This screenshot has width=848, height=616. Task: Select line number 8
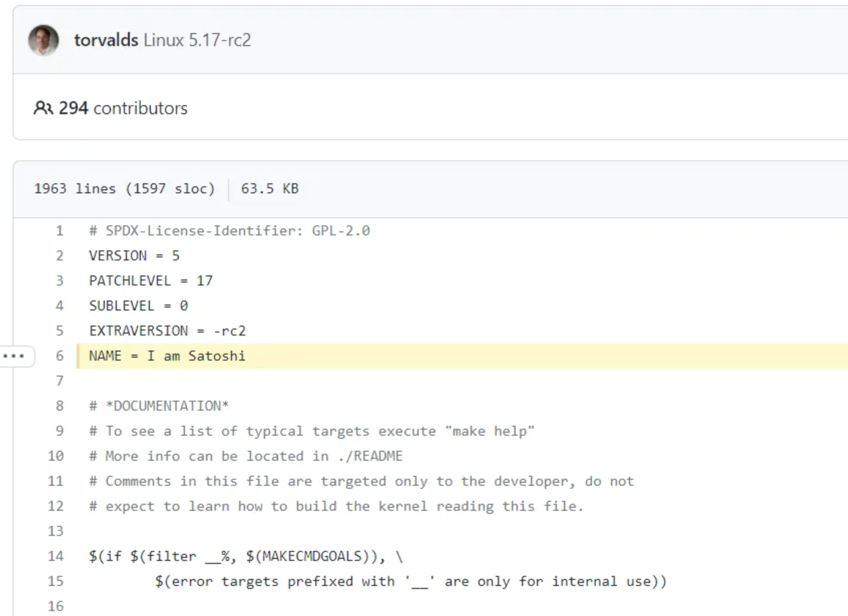(60, 406)
